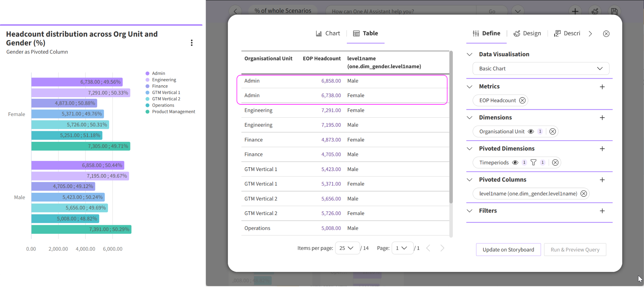Add a new metric with plus icon

(602, 87)
